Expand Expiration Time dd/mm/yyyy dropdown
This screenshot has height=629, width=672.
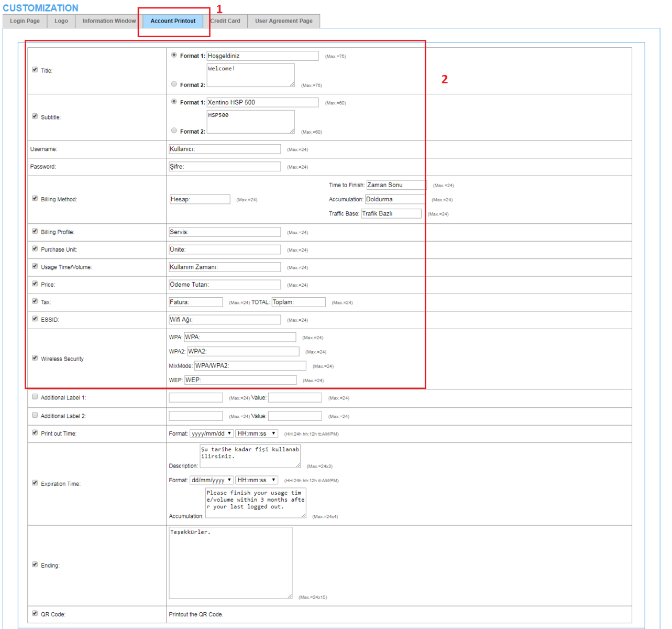tap(211, 480)
